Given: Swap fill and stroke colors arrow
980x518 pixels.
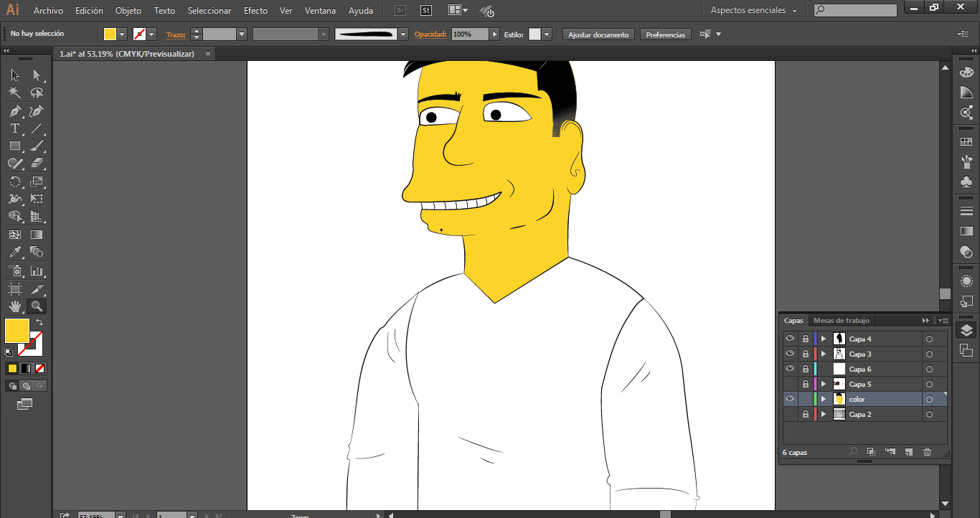Looking at the screenshot, I should [x=39, y=323].
